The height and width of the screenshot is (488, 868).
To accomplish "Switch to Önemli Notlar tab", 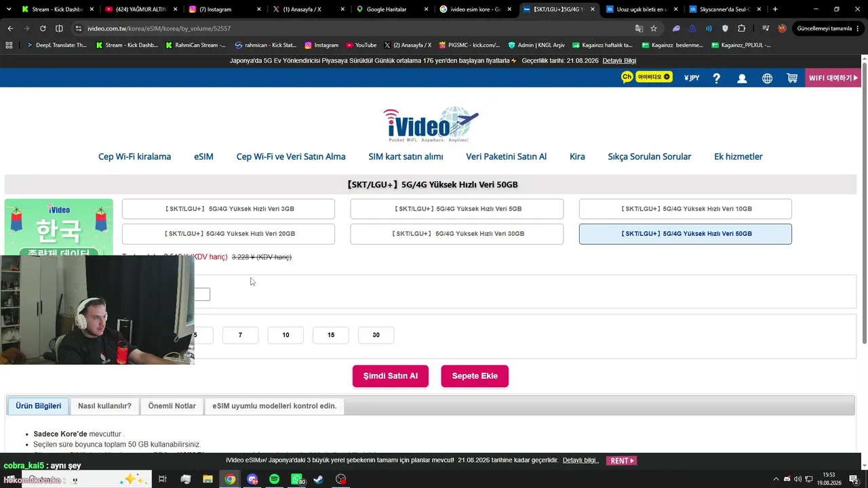I will [172, 406].
